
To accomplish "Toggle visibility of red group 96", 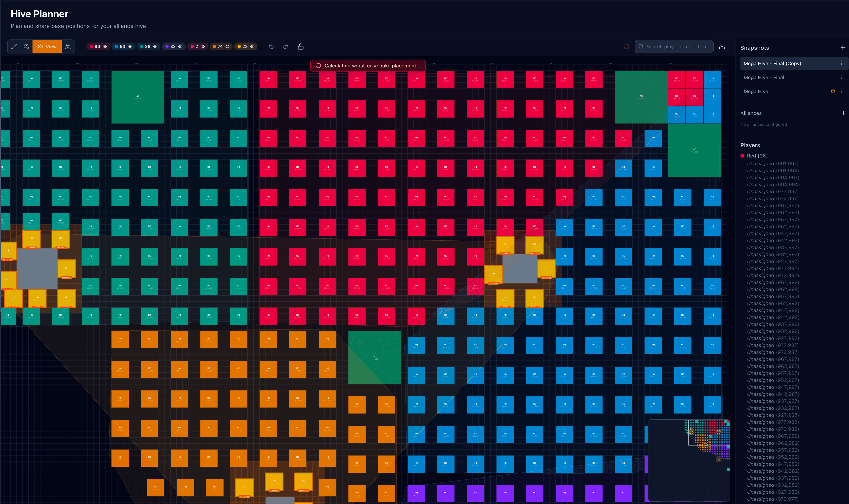I will coord(105,47).
